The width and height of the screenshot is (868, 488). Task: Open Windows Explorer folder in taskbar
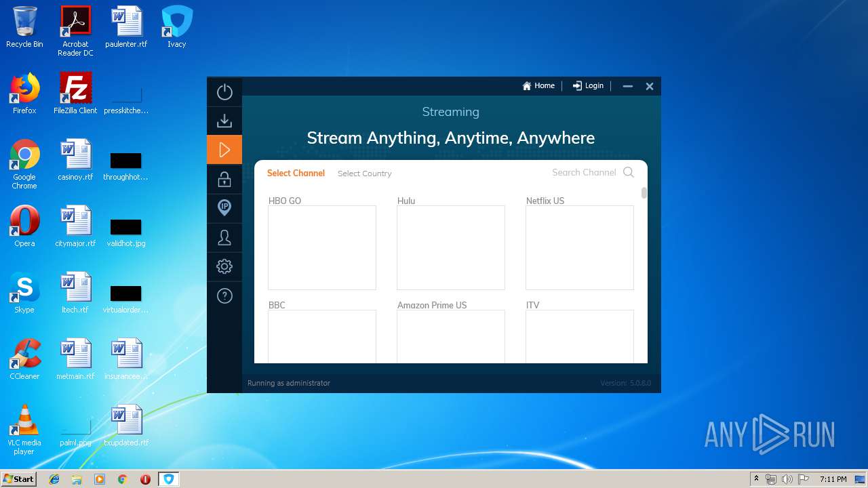click(x=77, y=479)
